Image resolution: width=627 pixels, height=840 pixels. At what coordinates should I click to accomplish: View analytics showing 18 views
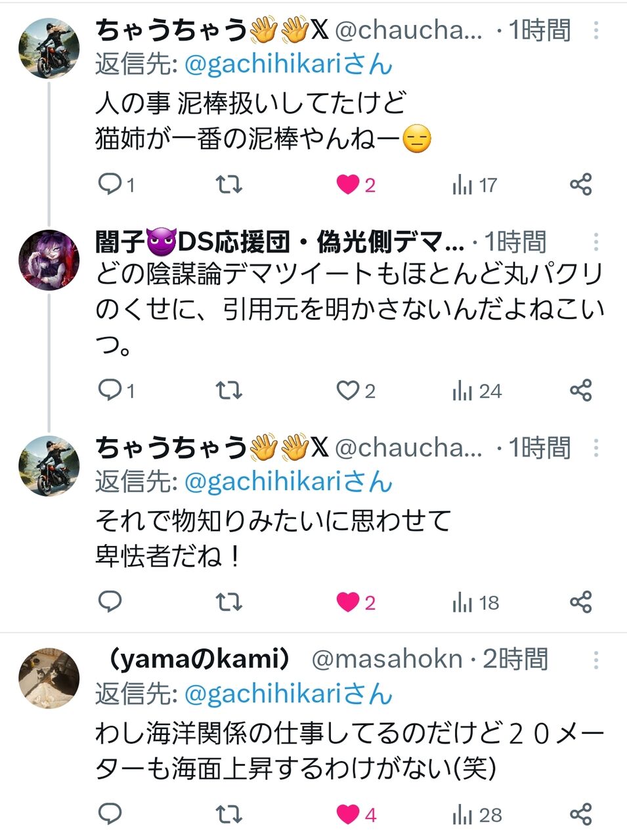coord(475,602)
